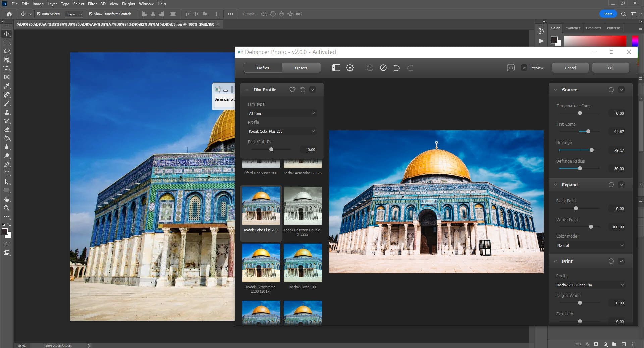Select the Clone Stamp tool

tap(7, 112)
